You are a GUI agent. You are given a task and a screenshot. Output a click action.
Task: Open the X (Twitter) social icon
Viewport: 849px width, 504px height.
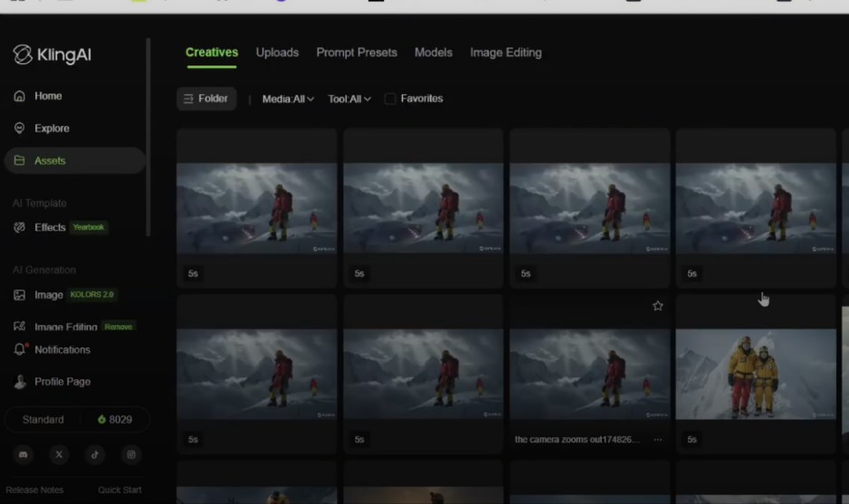tap(59, 455)
